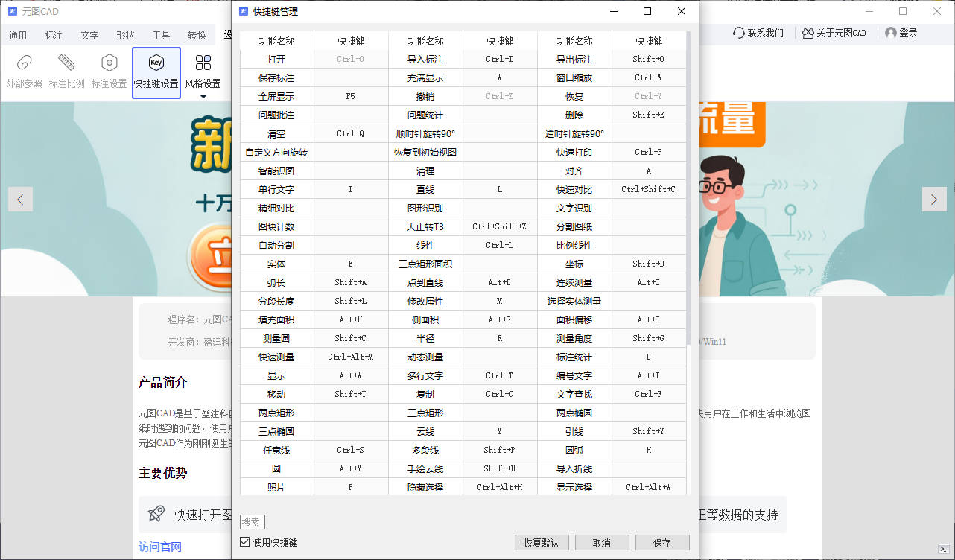Click the 手绘云线 Shift+H cell
Viewport: 955px width, 560px height.
tap(500, 468)
